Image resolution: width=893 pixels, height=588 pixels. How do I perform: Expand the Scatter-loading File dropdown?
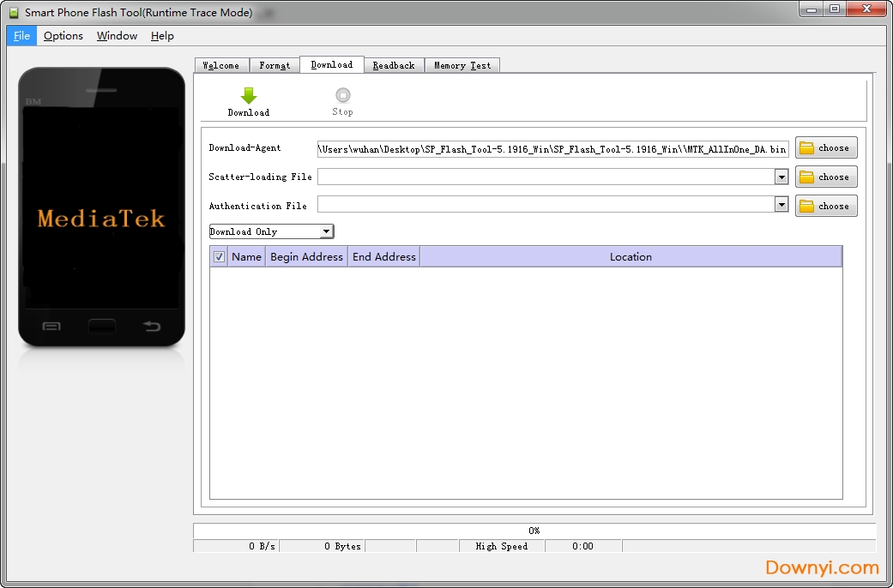(x=781, y=177)
